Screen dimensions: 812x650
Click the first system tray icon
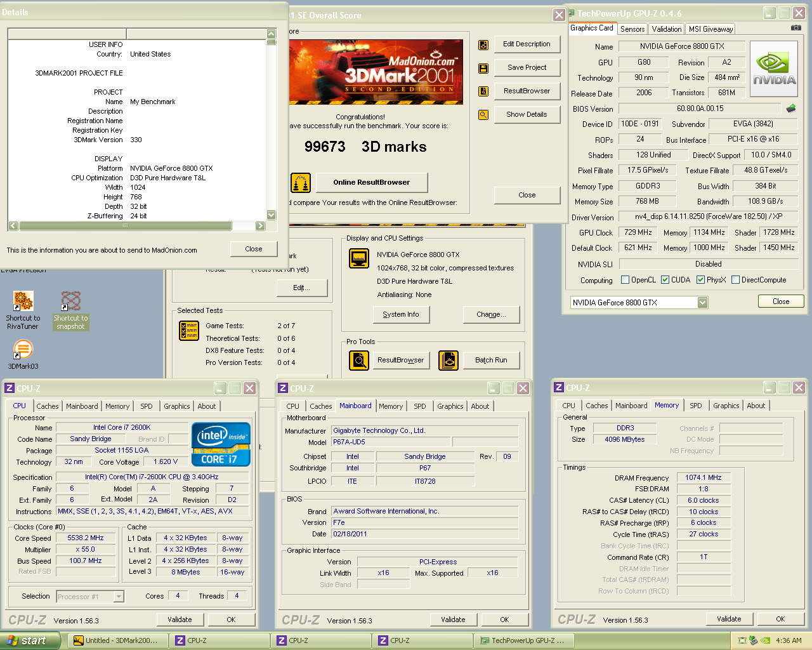click(742, 640)
